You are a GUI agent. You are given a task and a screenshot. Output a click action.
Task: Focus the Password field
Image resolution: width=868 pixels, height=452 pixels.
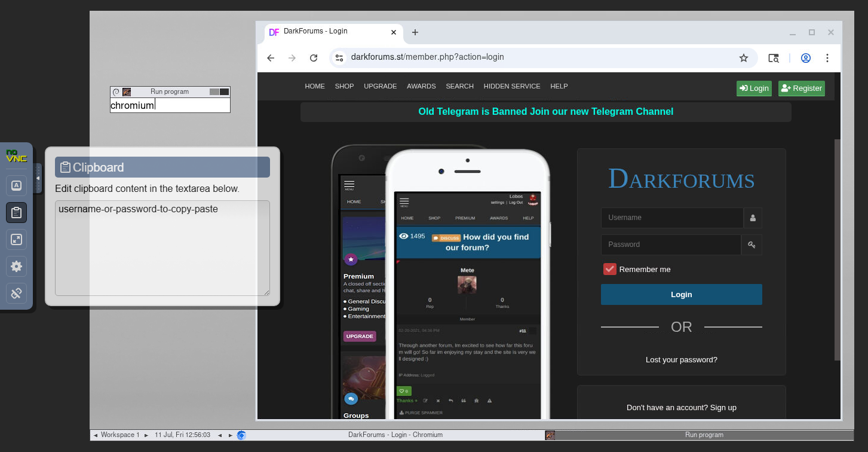(671, 245)
